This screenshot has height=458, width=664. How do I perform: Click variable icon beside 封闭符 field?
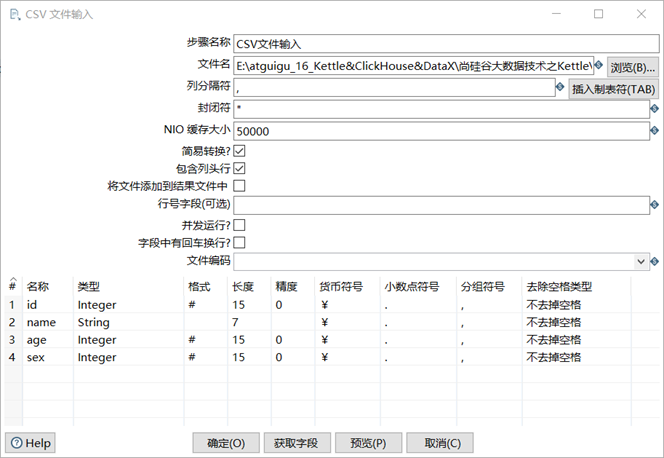pyautogui.click(x=654, y=109)
